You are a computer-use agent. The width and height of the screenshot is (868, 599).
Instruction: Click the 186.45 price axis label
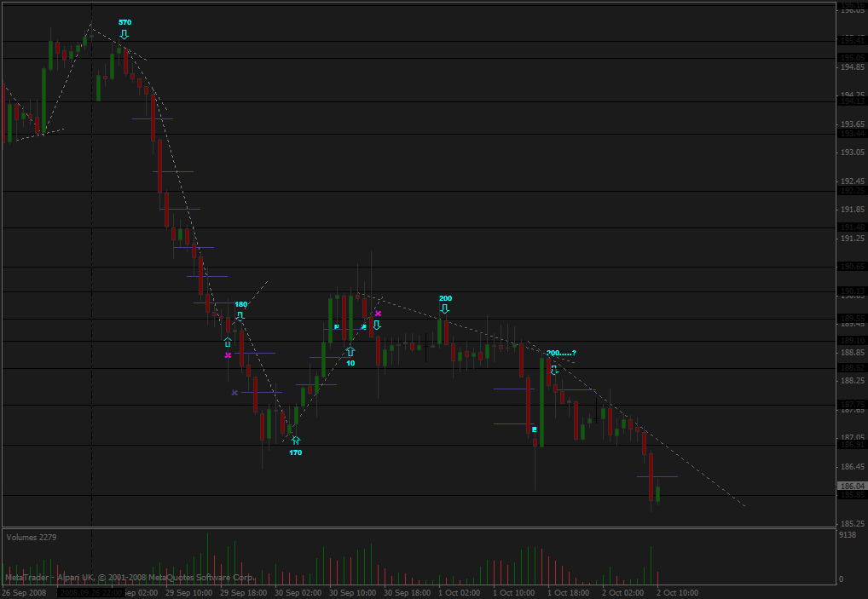853,467
